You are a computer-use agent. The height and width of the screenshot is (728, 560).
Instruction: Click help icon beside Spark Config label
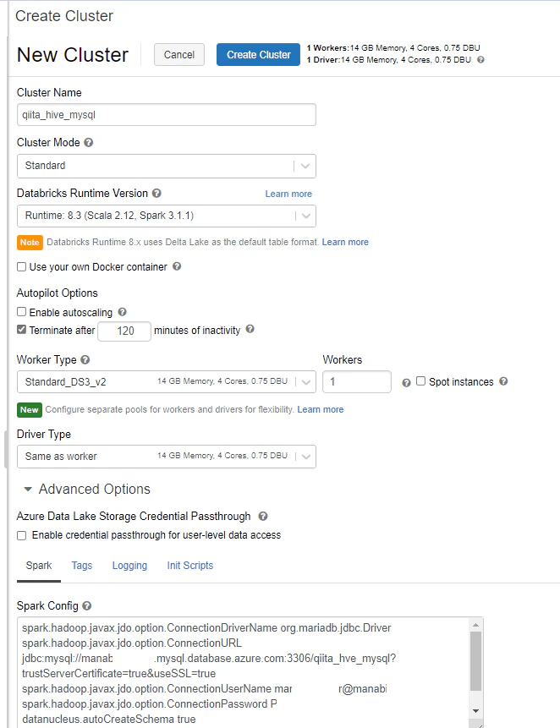point(87,606)
